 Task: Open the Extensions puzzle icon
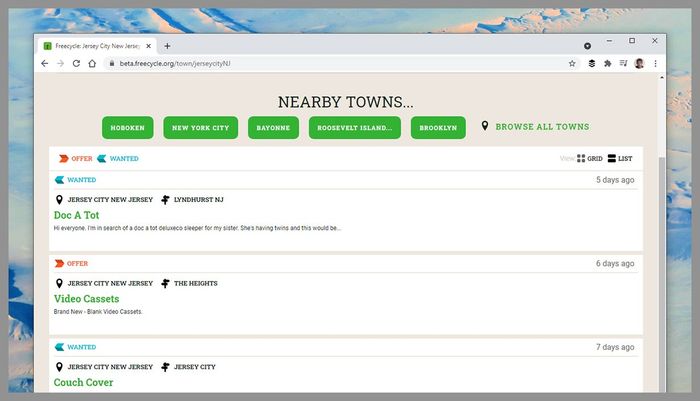click(607, 63)
